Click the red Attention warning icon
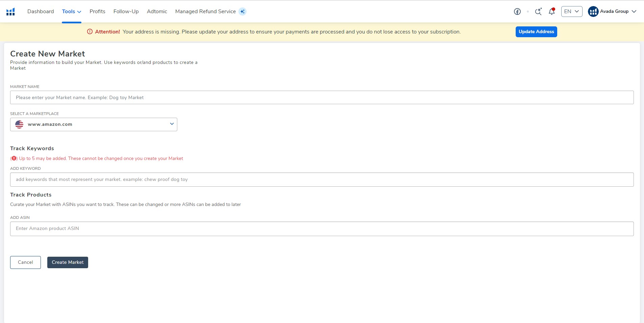 [x=90, y=32]
